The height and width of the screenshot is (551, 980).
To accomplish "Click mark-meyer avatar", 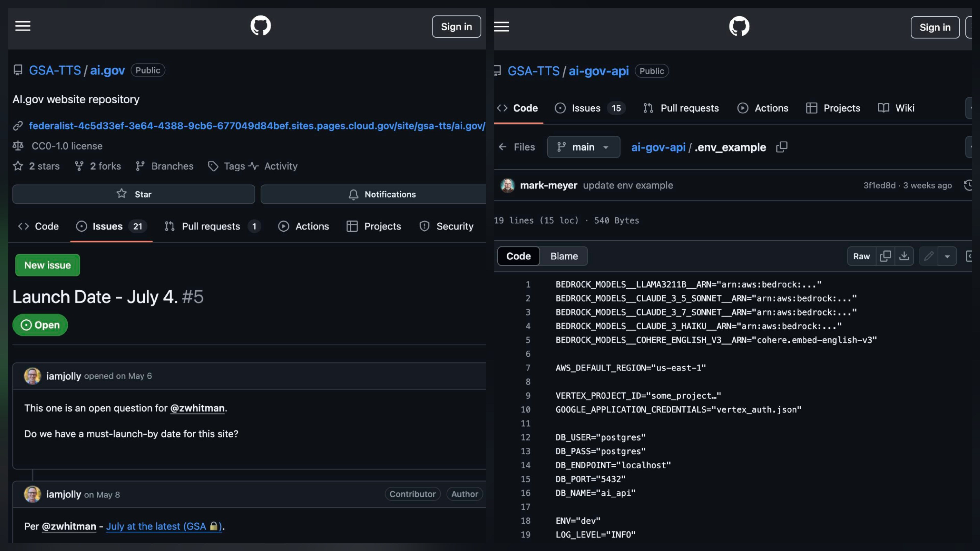I will [x=508, y=185].
